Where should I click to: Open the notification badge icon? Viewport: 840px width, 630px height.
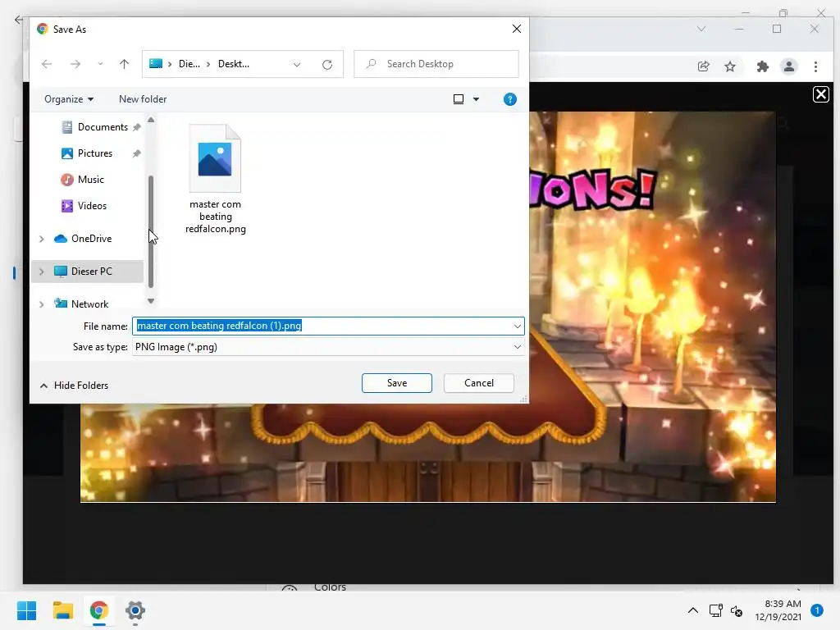(x=817, y=610)
